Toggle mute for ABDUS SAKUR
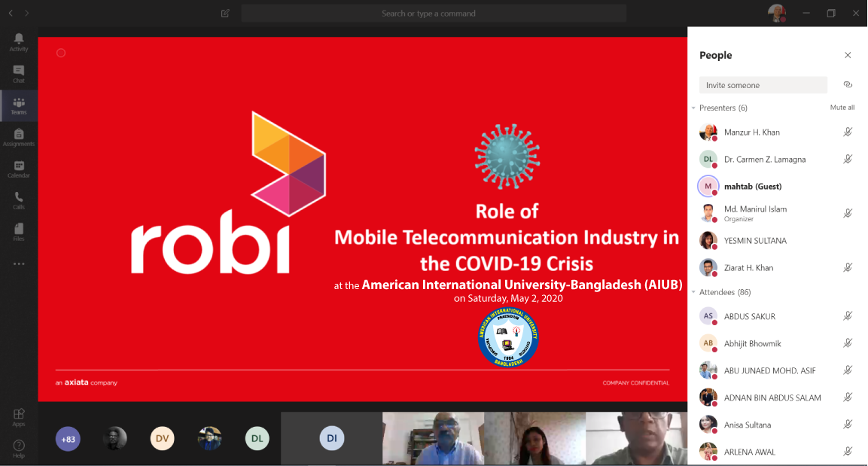 click(848, 316)
